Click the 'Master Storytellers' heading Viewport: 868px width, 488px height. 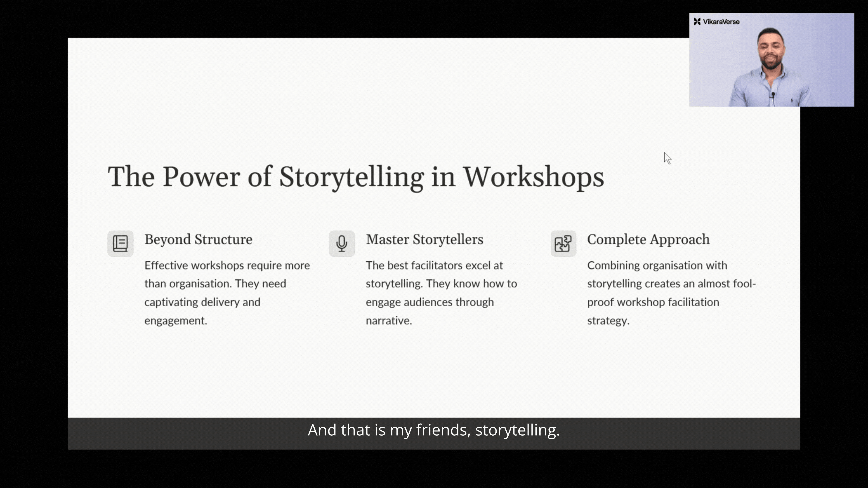coord(424,239)
